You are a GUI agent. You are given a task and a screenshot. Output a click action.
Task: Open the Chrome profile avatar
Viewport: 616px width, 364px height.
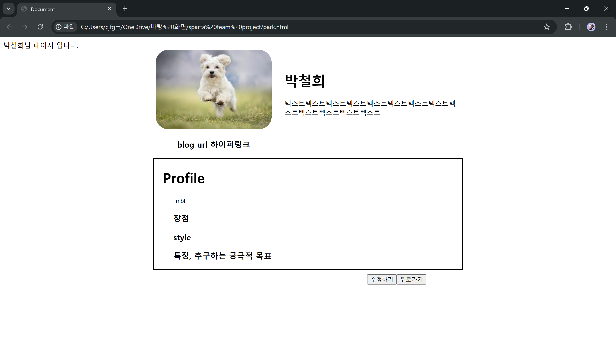591,27
